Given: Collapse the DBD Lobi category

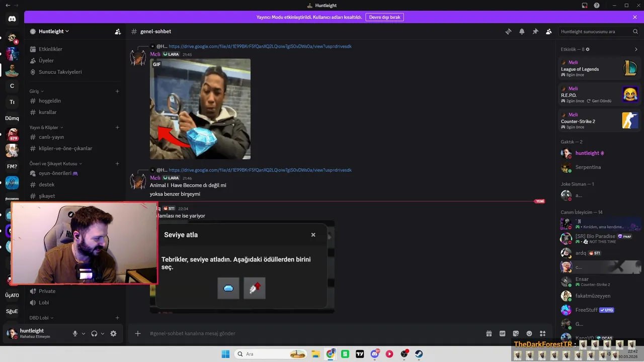Looking at the screenshot, I should [41, 318].
